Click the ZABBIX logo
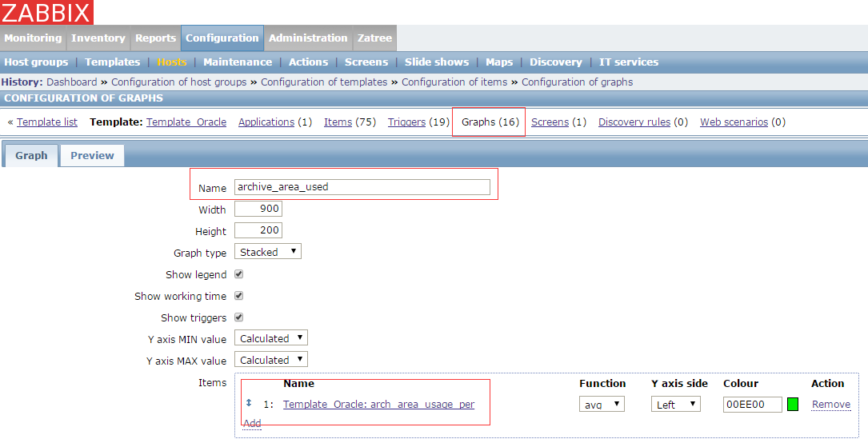 coord(46,12)
